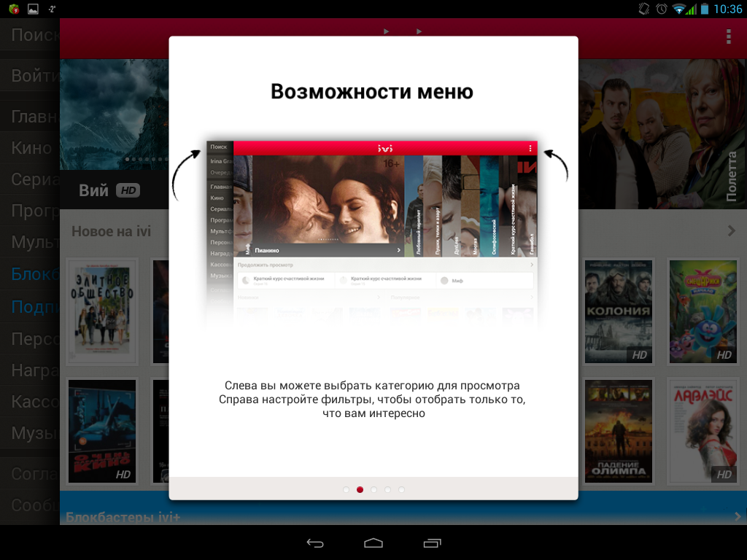This screenshot has width=747, height=560.
Task: Go to the first tutorial page dot
Action: [347, 489]
